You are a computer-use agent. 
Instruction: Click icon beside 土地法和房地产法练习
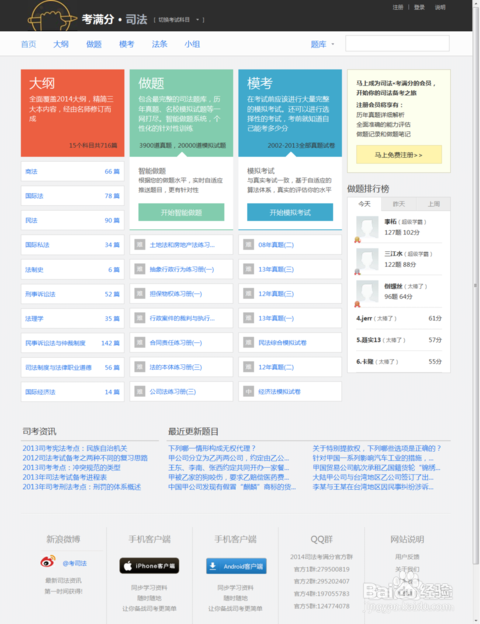point(140,244)
